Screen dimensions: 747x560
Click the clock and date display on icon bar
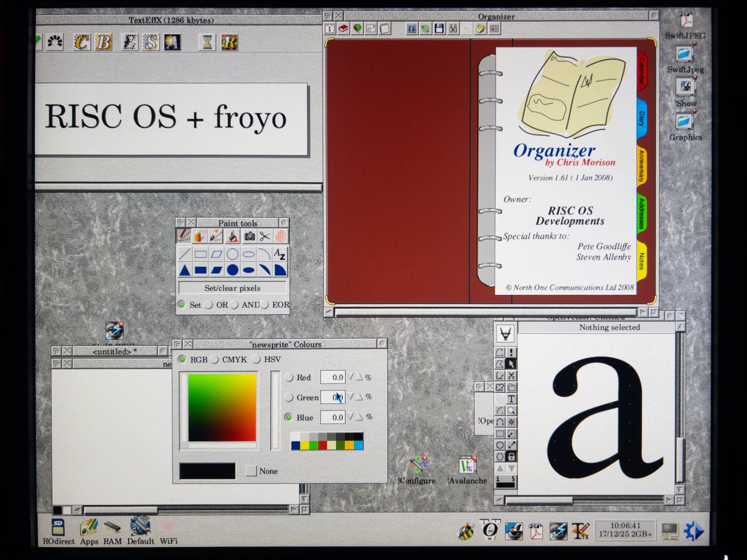coord(625,530)
